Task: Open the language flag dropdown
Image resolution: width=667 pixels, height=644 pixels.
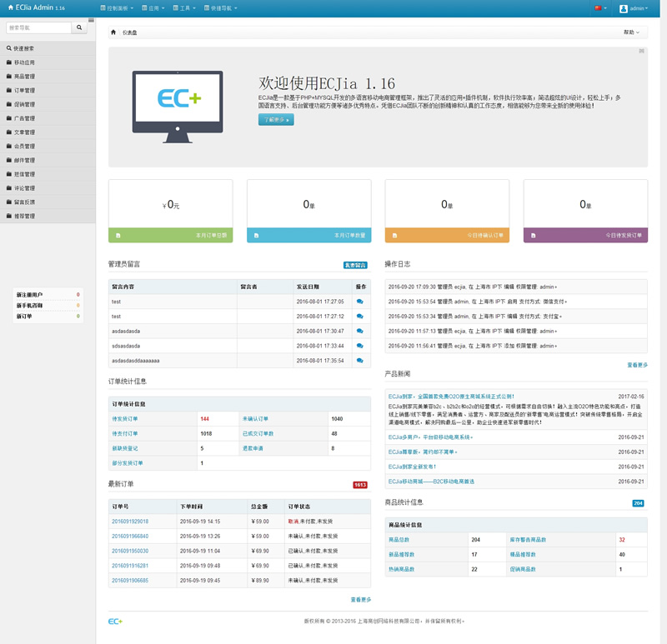Action: pos(599,8)
